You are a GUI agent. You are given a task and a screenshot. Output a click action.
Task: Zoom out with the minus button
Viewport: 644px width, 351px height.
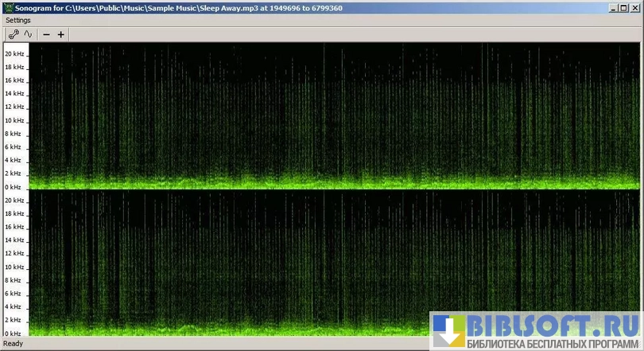46,34
